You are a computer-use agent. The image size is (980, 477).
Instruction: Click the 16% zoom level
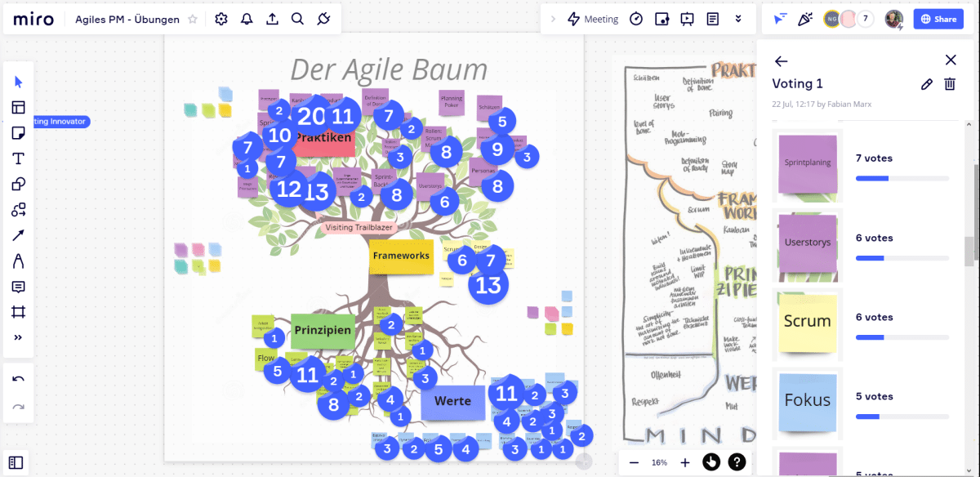[659, 462]
